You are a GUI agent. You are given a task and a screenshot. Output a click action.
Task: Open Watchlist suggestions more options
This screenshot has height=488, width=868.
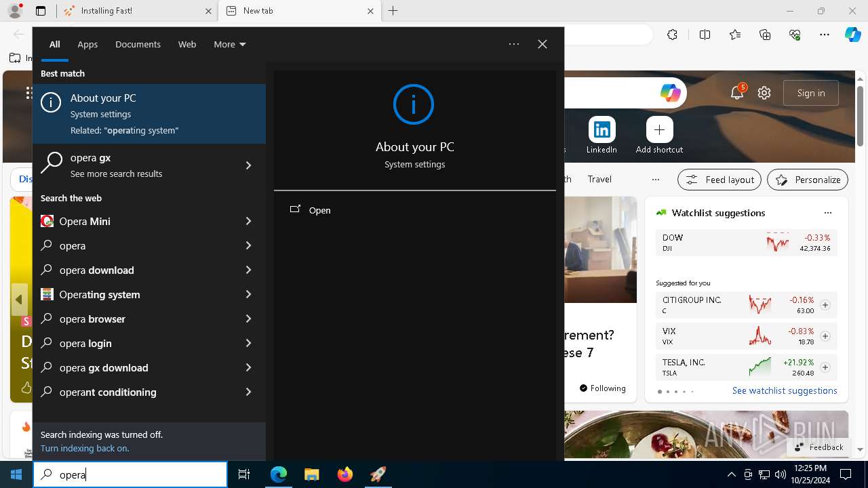pos(828,213)
